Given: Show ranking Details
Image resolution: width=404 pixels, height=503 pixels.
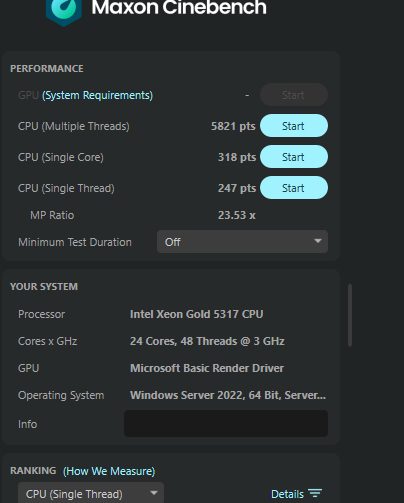Looking at the screenshot, I should point(287,494).
